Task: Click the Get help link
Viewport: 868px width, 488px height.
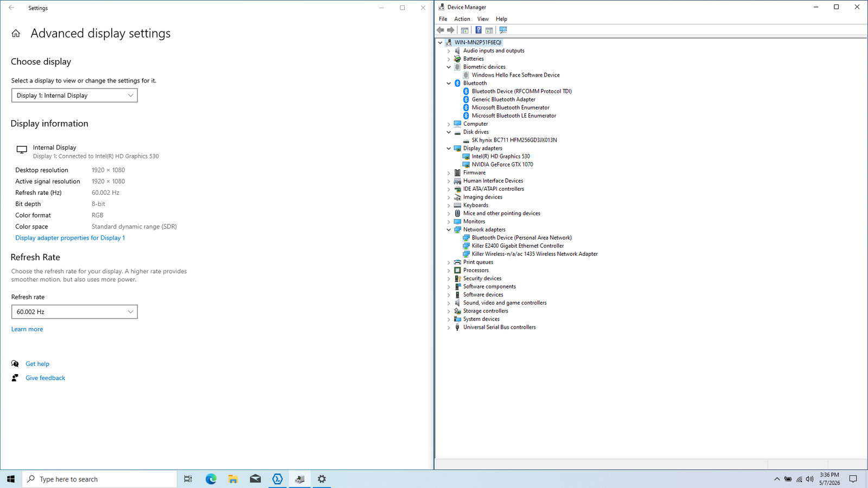Action: coord(37,364)
